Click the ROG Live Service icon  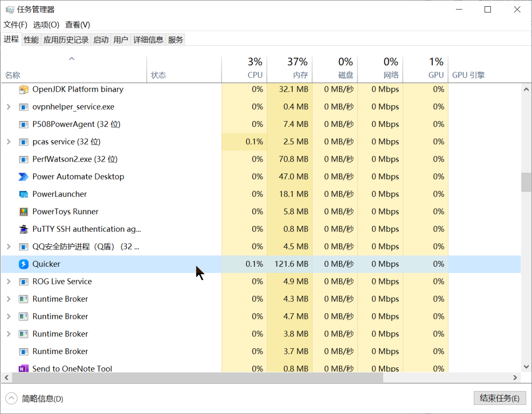click(x=23, y=282)
